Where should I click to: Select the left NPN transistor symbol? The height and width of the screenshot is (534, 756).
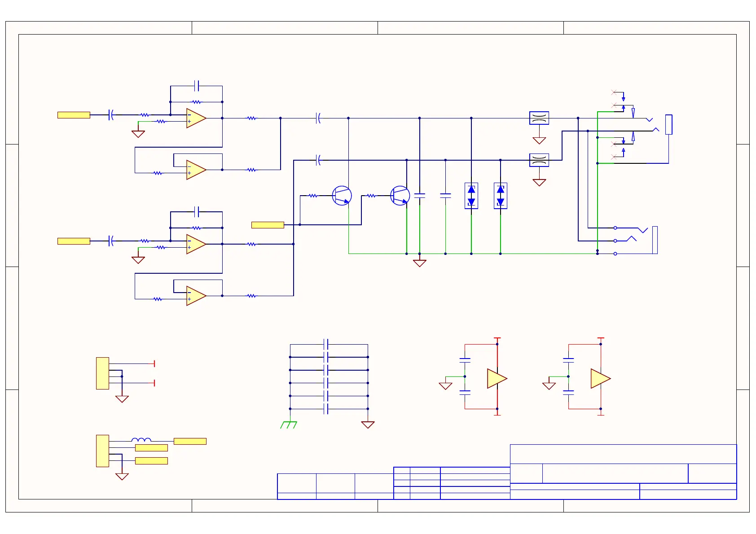pos(342,196)
